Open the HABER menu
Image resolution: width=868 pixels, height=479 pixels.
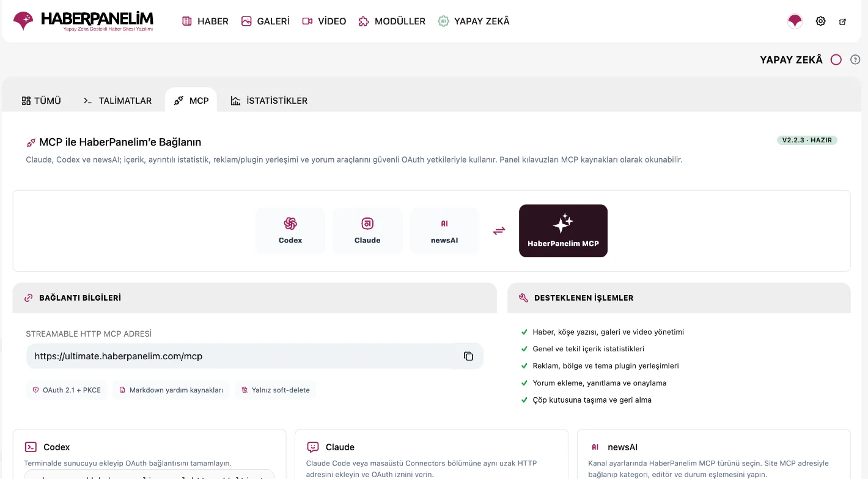point(205,21)
